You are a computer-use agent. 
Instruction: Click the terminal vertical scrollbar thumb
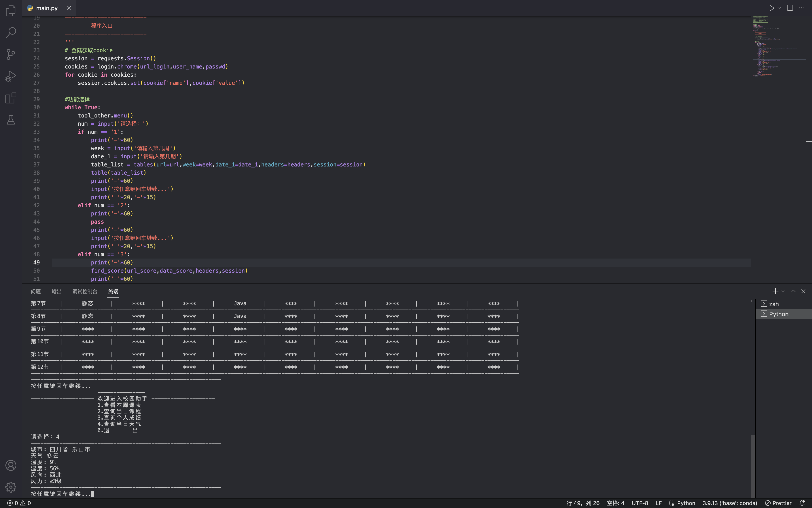[753, 466]
